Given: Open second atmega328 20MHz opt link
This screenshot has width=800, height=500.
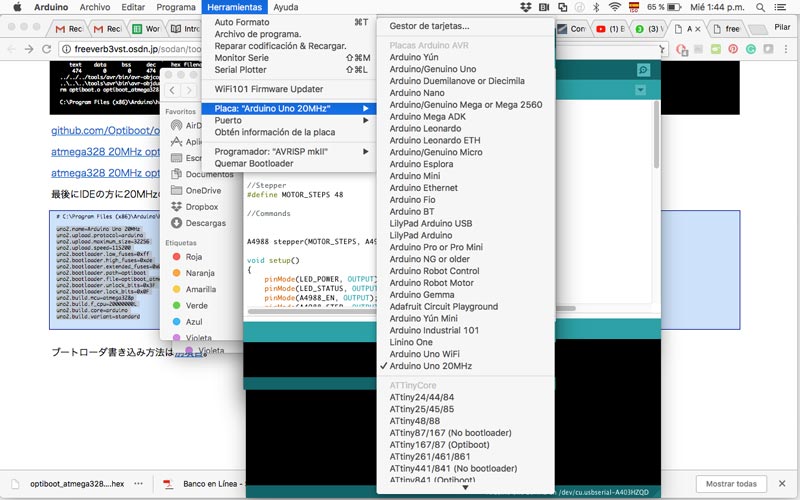Looking at the screenshot, I should [x=105, y=173].
